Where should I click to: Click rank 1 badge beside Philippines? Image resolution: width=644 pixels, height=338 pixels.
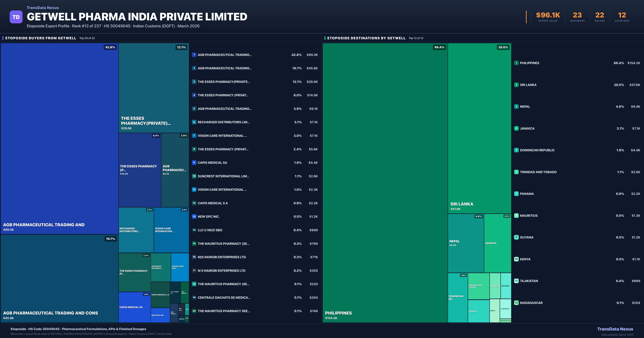[516, 63]
